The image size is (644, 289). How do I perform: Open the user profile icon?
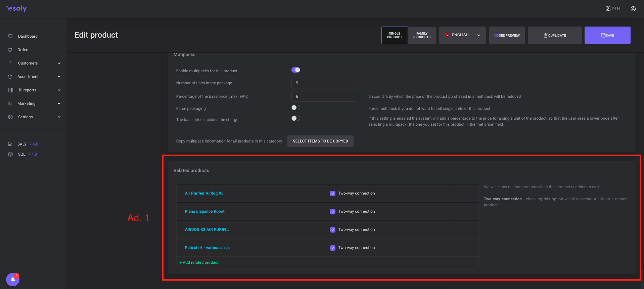pos(633,9)
